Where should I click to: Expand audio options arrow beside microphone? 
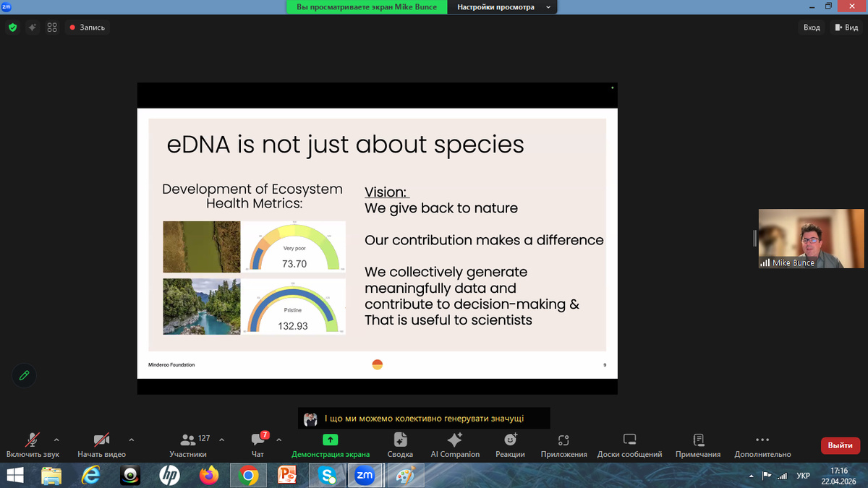[x=56, y=439]
